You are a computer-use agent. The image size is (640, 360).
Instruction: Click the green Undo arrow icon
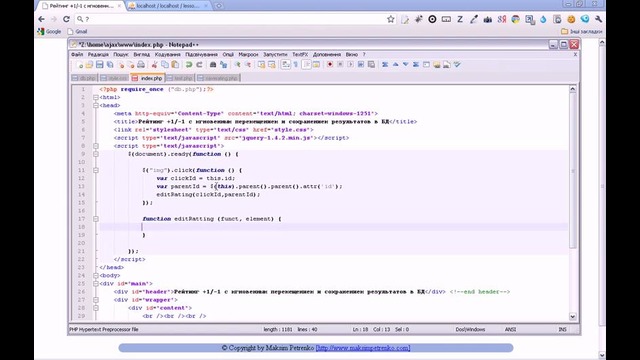[189, 65]
